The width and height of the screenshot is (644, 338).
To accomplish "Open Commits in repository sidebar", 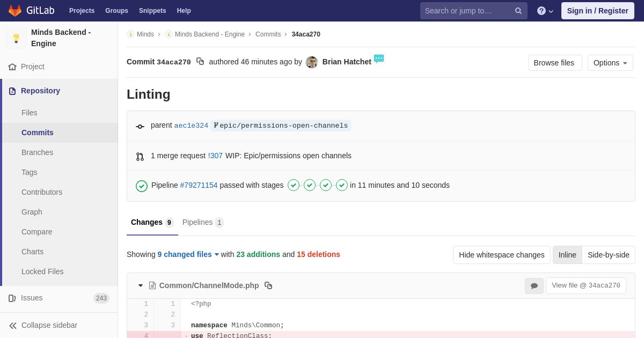I will click(x=60, y=133).
